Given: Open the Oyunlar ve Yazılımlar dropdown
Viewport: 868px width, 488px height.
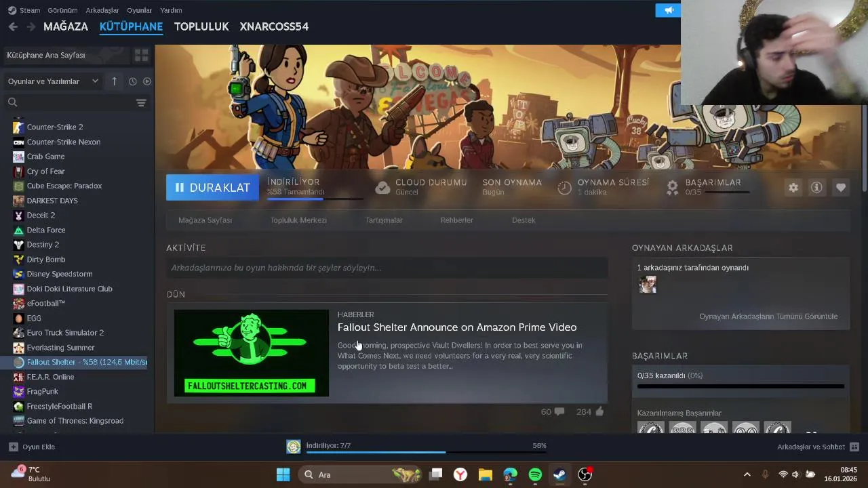Looking at the screenshot, I should pyautogui.click(x=53, y=81).
